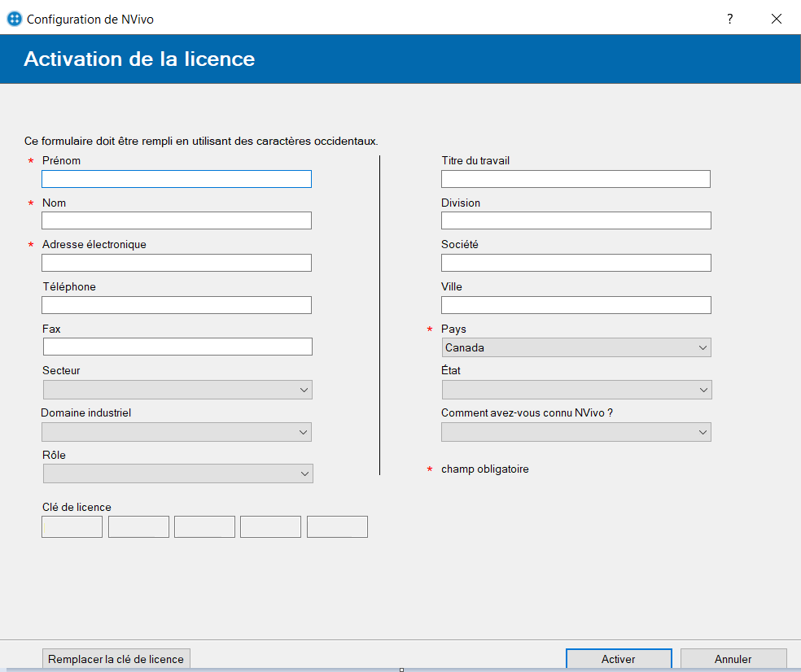Viewport: 801px width, 672px height.
Task: Click the help question mark button
Action: coord(730,19)
